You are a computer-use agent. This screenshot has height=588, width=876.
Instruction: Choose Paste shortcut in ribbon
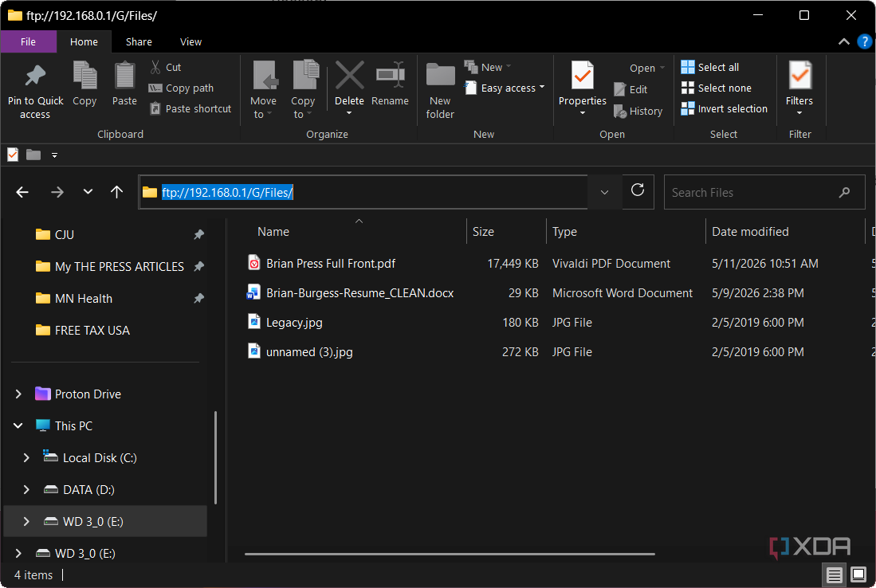[x=191, y=109]
